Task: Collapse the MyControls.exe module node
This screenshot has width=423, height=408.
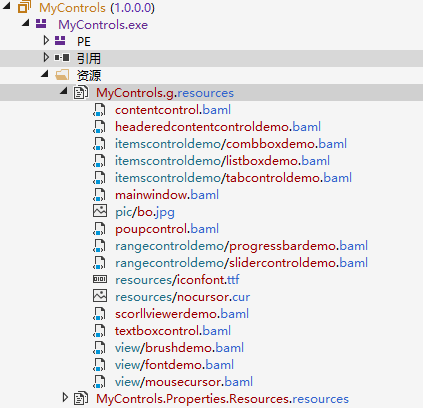Action: pyautogui.click(x=26, y=23)
